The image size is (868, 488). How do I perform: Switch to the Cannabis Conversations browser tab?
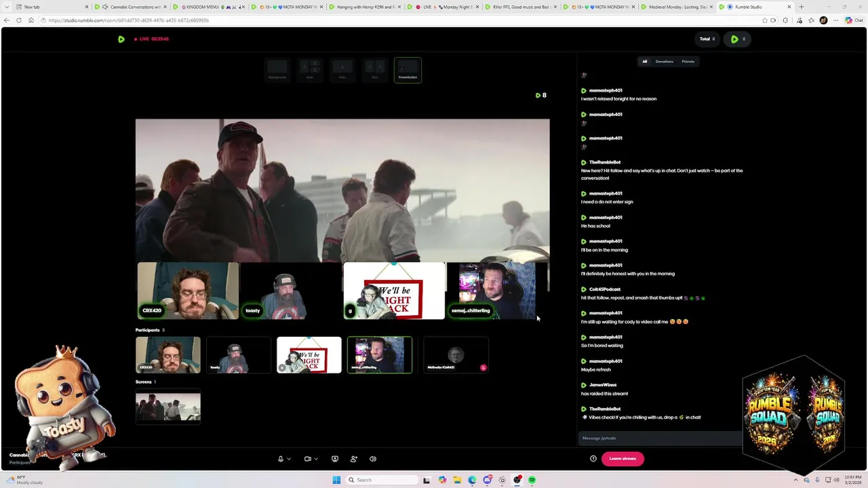[132, 7]
